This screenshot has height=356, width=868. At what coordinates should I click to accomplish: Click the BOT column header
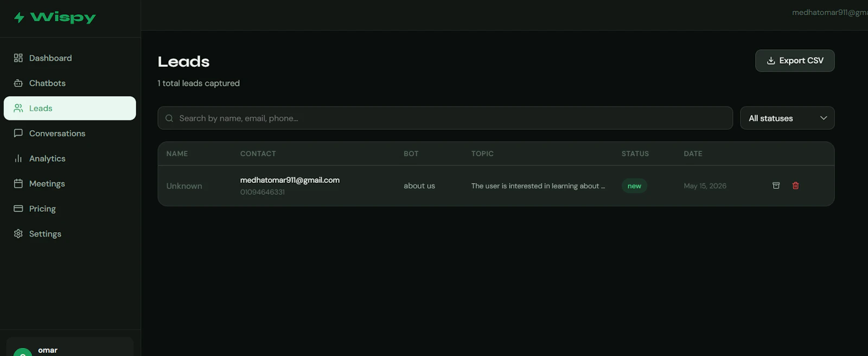[411, 154]
